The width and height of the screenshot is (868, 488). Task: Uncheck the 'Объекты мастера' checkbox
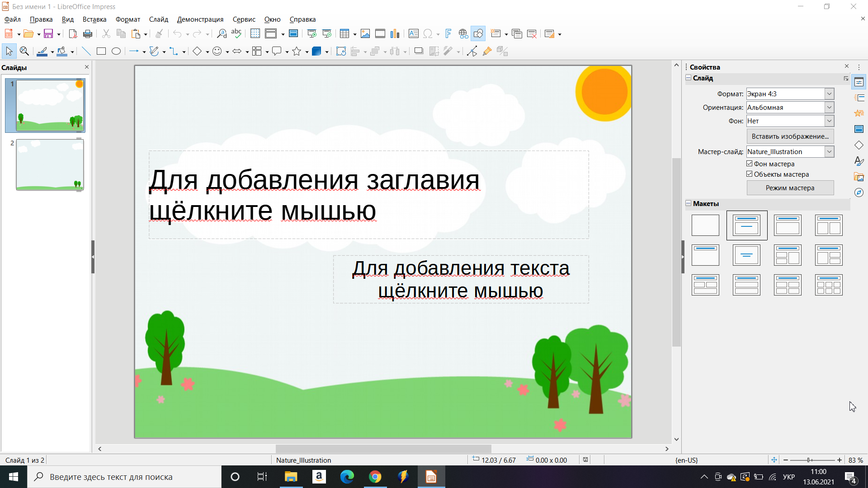pos(750,174)
